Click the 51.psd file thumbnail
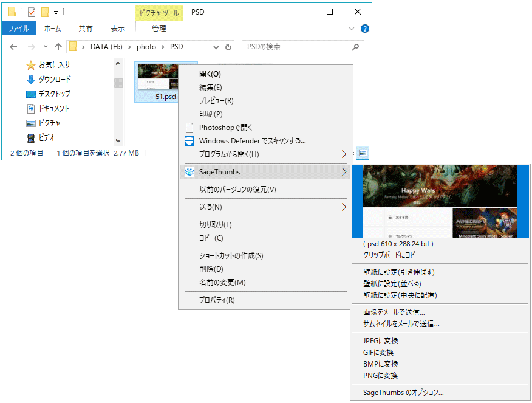The height and width of the screenshot is (403, 532). coord(158,77)
